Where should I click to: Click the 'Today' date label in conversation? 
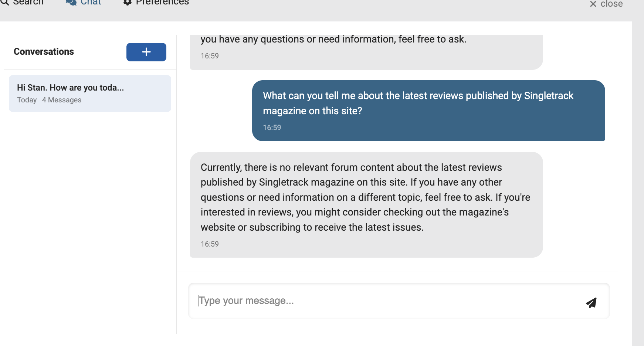coord(27,100)
